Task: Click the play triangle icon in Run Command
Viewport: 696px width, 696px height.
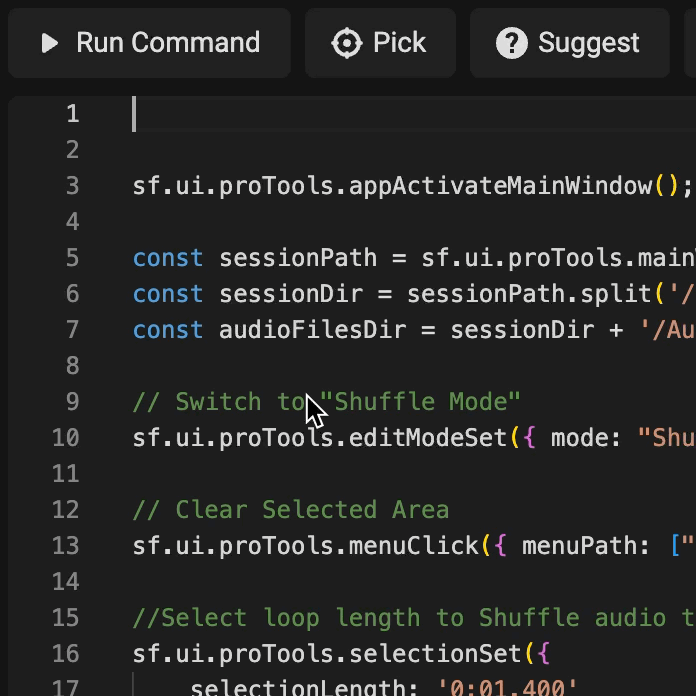Action: point(48,43)
